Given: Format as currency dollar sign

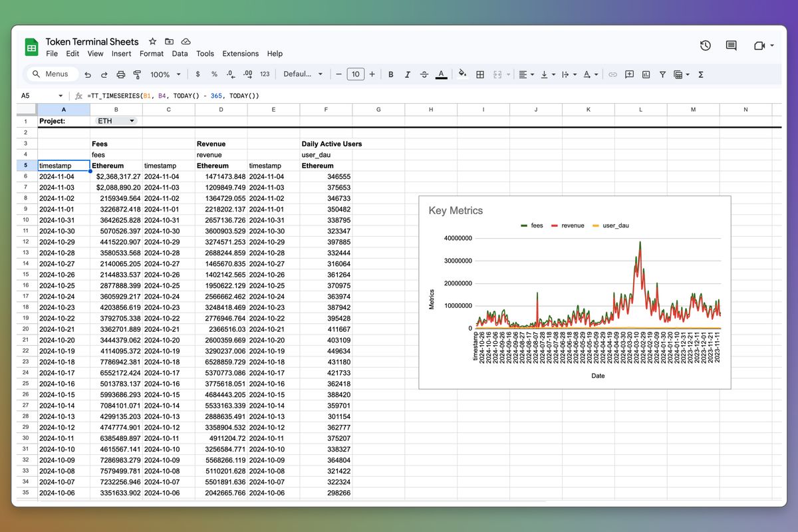Looking at the screenshot, I should [x=198, y=74].
